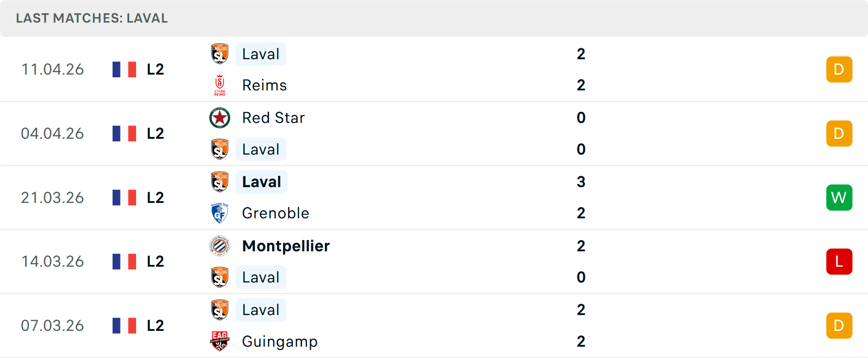Click the Last Matches: Laval header
868x358 pixels.
pyautogui.click(x=92, y=18)
